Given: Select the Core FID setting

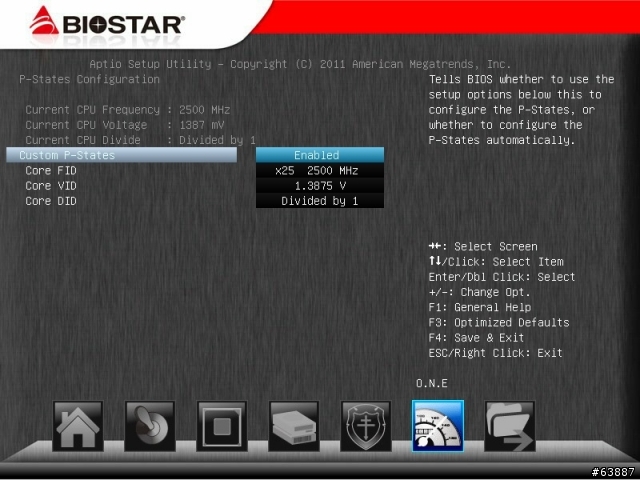Looking at the screenshot, I should pyautogui.click(x=51, y=170).
